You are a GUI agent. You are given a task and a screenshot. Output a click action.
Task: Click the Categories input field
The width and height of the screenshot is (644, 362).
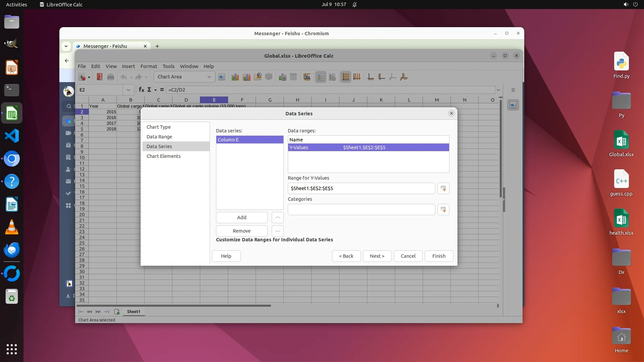coord(361,209)
